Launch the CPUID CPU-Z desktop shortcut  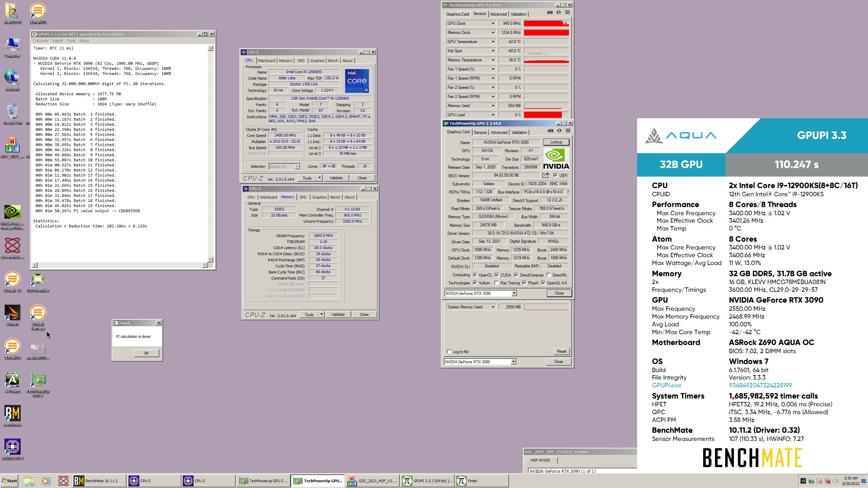[x=12, y=450]
